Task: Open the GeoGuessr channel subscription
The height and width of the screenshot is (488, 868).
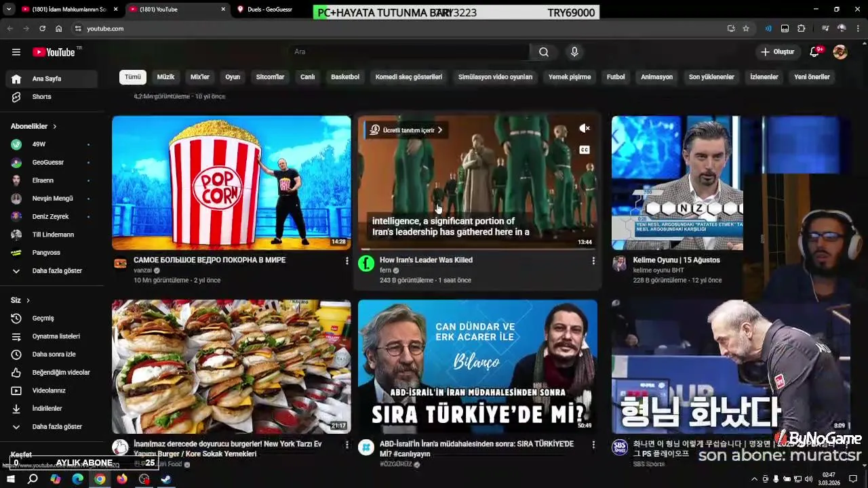Action: coord(53,163)
